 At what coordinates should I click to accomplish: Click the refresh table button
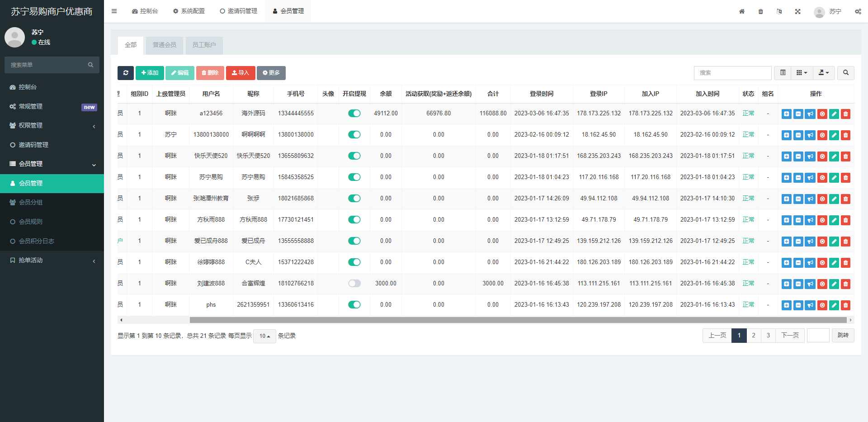[125, 73]
